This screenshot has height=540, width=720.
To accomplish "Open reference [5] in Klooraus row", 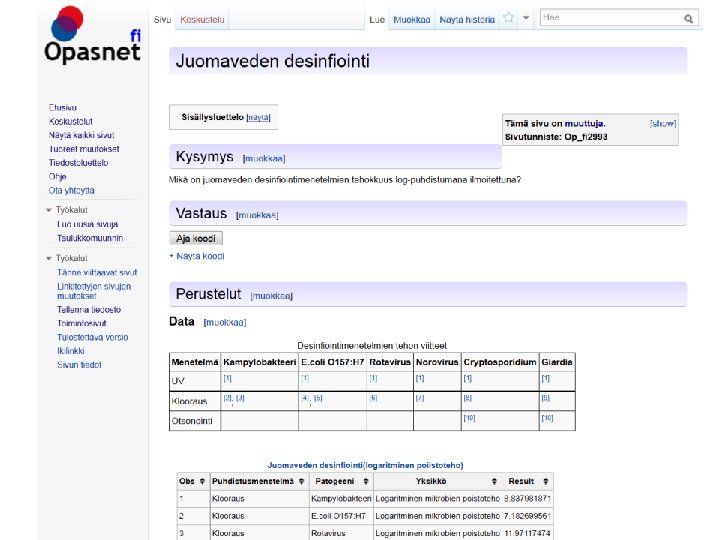I will [318, 398].
